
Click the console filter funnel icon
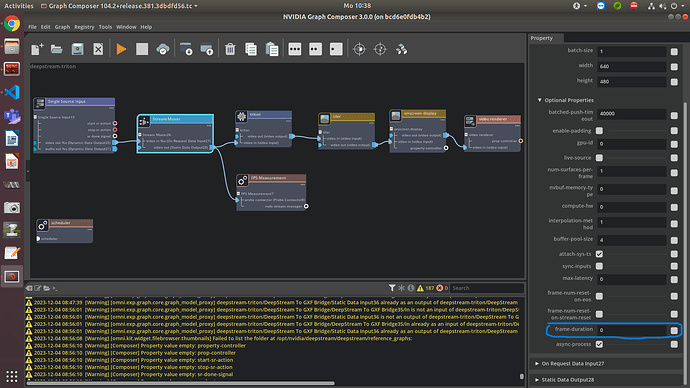[392, 288]
